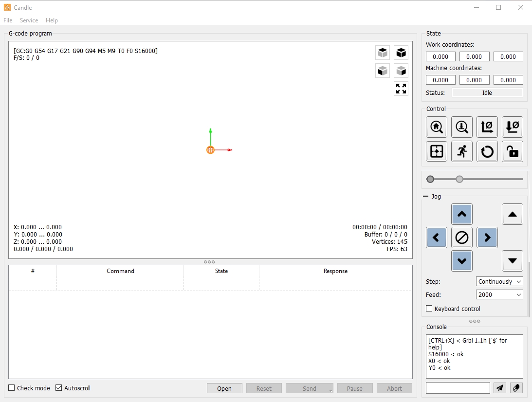Collapse the Jog panel section
The height and width of the screenshot is (402, 532).
click(425, 196)
